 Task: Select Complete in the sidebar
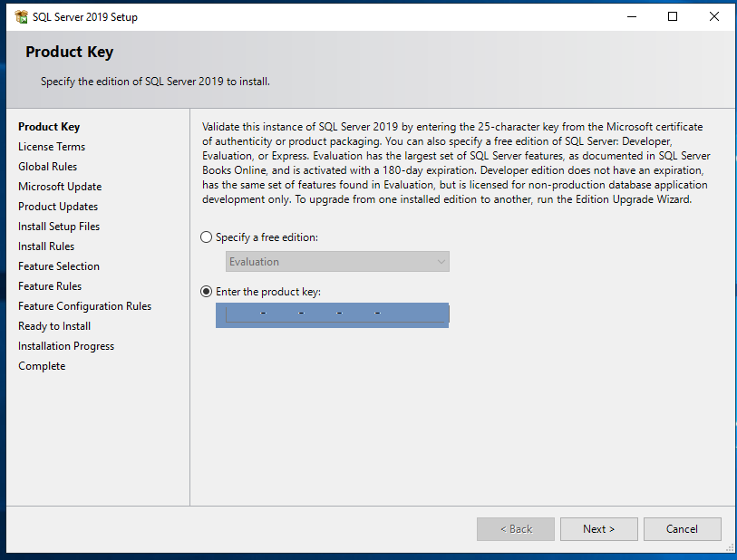[x=41, y=365]
